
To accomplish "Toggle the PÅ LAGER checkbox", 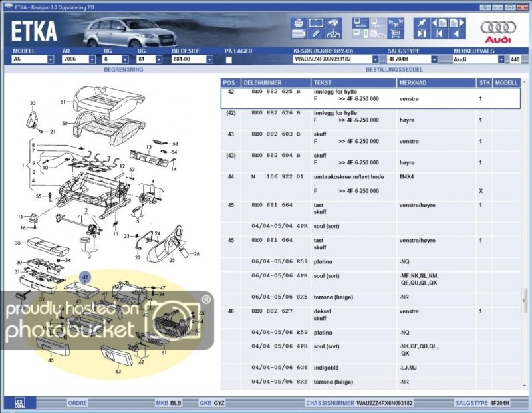I will tap(229, 59).
